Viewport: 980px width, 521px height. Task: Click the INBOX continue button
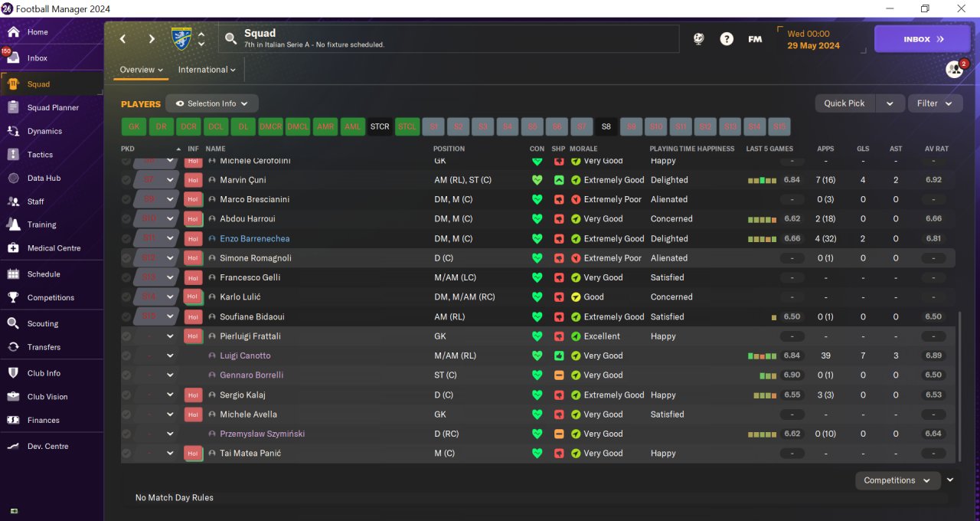tap(923, 39)
